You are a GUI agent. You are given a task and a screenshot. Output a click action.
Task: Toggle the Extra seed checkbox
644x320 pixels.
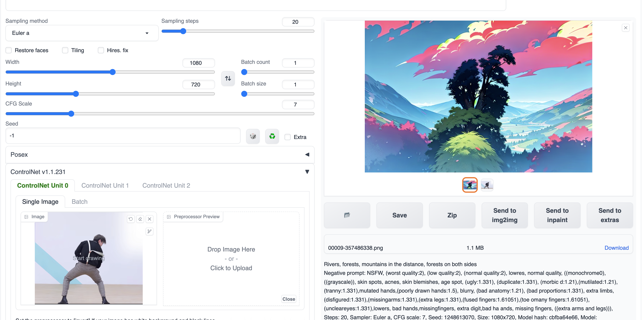click(288, 137)
